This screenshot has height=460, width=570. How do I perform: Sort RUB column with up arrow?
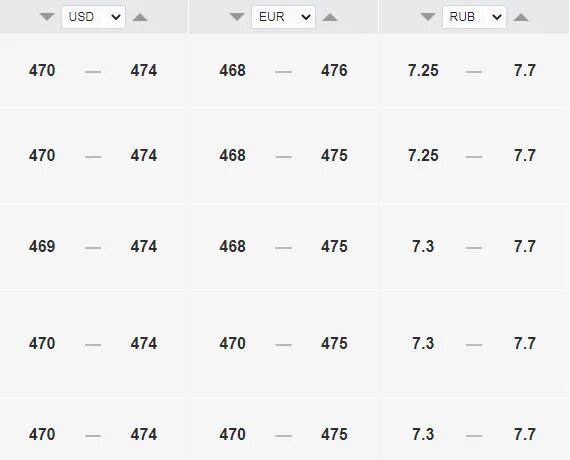pyautogui.click(x=521, y=17)
